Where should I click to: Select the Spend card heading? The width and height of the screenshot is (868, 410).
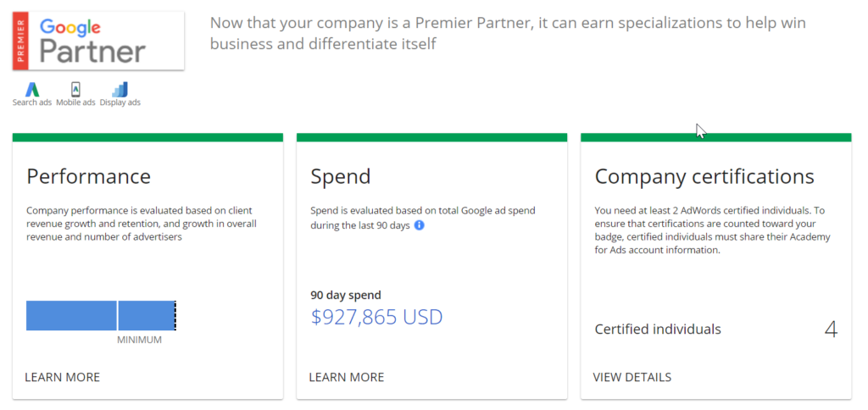click(x=341, y=177)
